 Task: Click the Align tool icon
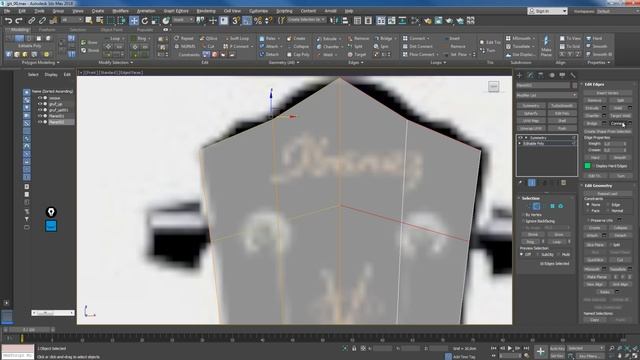tap(345, 20)
